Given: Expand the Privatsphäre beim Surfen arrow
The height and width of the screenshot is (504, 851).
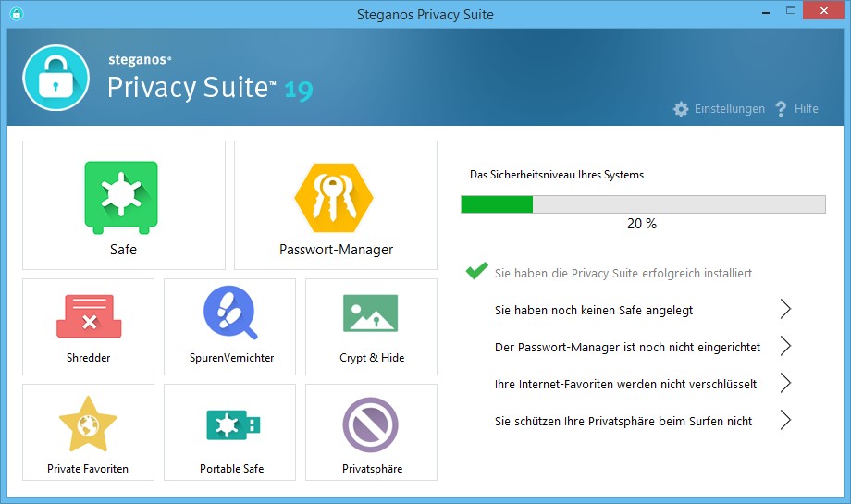Looking at the screenshot, I should [x=785, y=419].
